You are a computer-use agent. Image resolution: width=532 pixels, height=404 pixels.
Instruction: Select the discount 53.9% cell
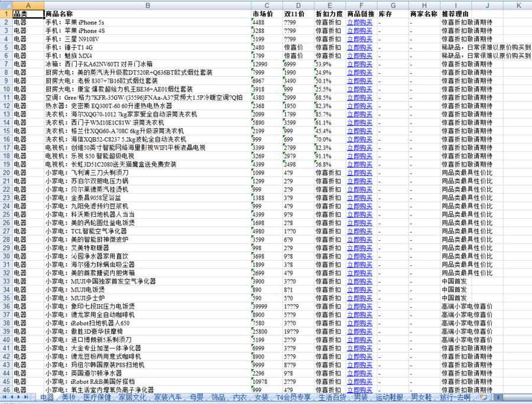pos(330,64)
